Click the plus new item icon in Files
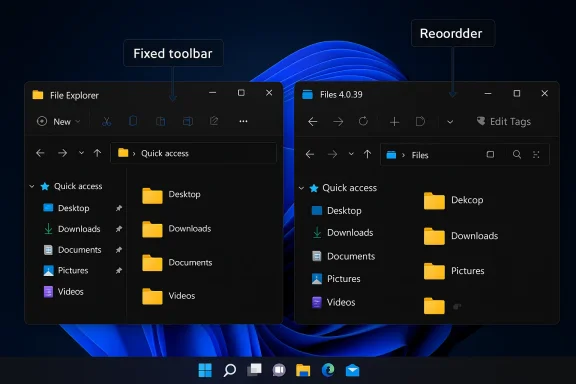Image resolution: width=576 pixels, height=384 pixels. pos(394,122)
